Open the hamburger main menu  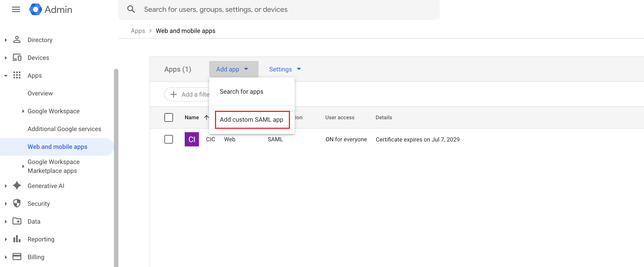click(x=16, y=10)
